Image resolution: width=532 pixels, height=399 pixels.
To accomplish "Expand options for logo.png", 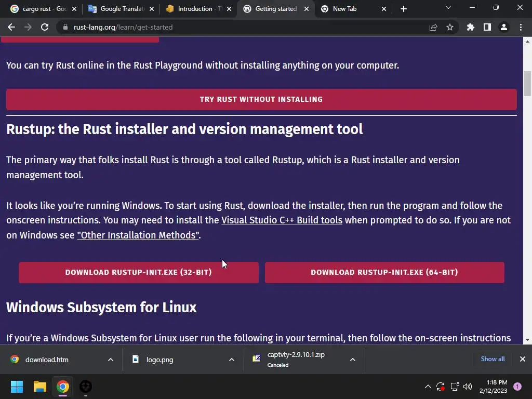I will 232,360.
